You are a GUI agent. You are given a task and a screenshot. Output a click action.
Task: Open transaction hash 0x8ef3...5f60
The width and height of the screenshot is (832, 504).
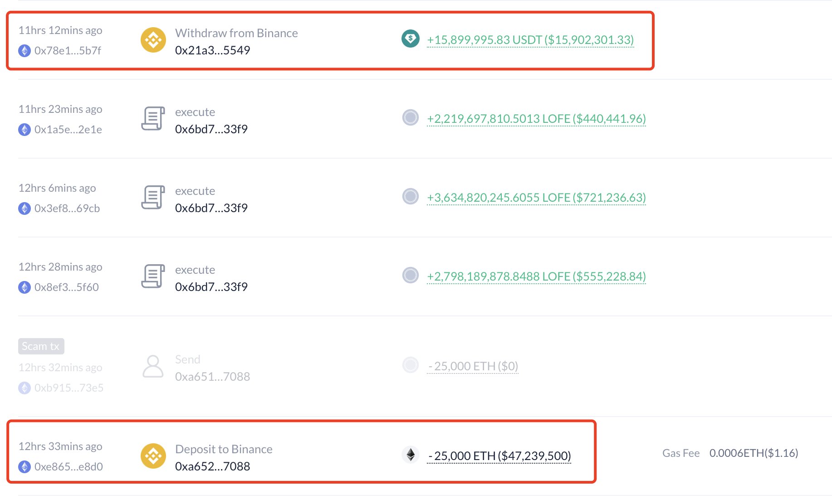tap(67, 287)
